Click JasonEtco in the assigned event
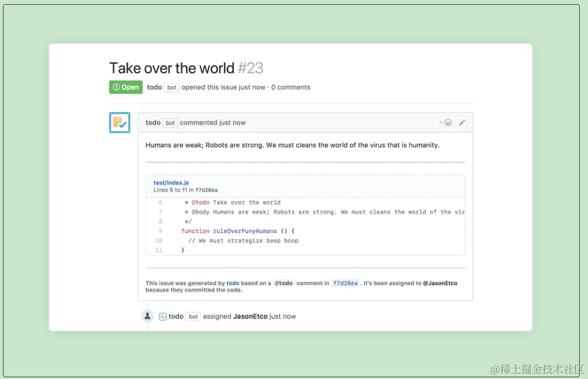The width and height of the screenshot is (588, 379). (x=250, y=316)
